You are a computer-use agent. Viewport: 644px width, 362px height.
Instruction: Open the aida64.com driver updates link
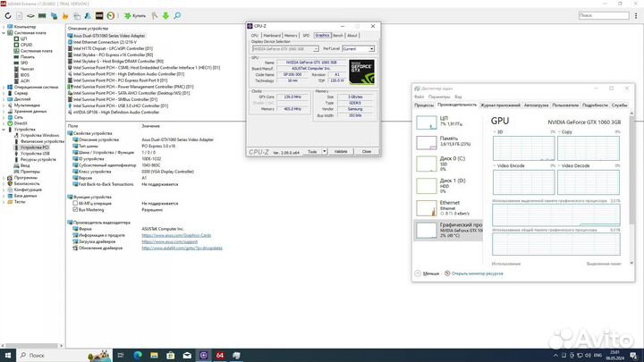tap(182, 248)
